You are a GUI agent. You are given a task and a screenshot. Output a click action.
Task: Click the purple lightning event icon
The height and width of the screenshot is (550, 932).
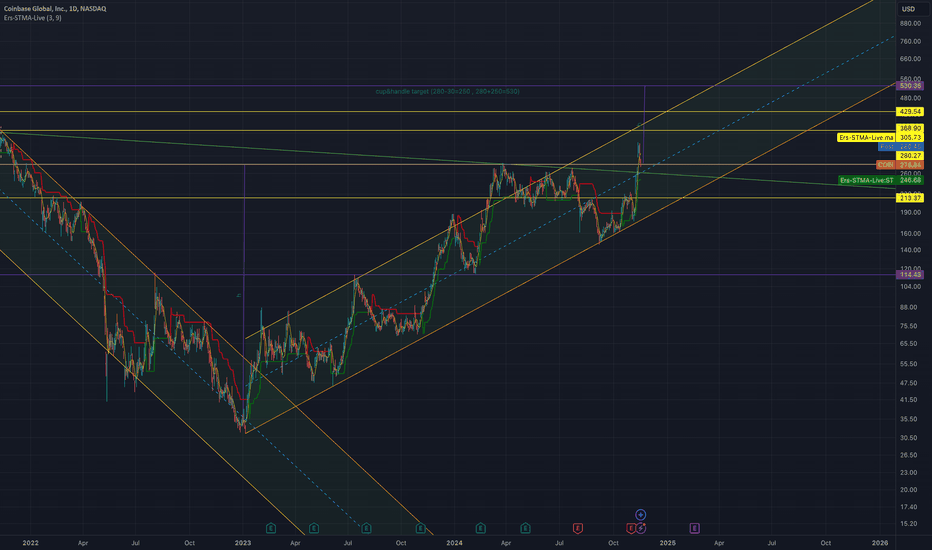(641, 528)
